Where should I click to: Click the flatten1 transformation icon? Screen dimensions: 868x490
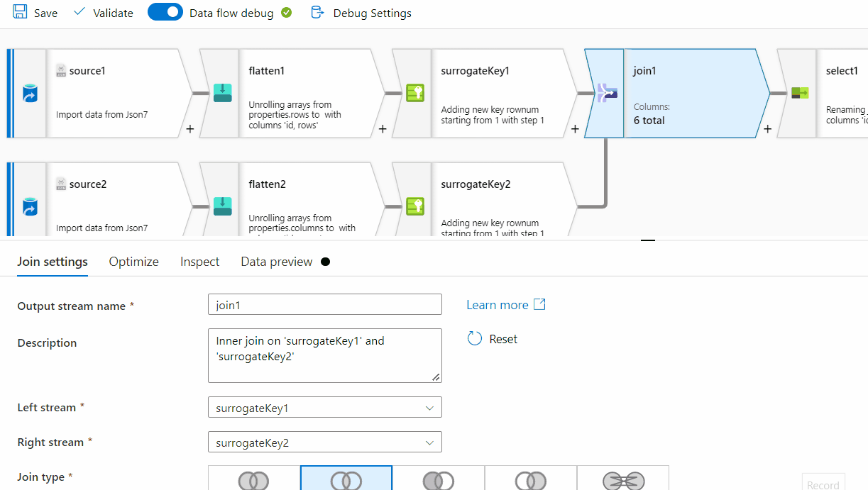point(223,93)
